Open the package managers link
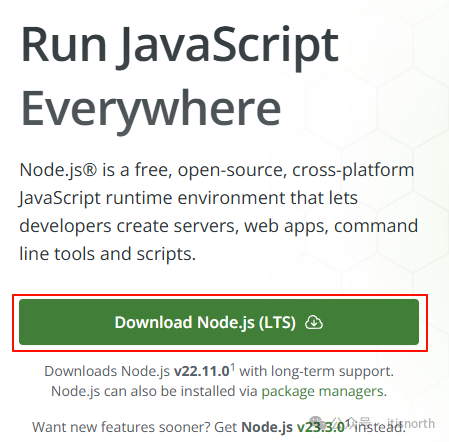 (322, 391)
